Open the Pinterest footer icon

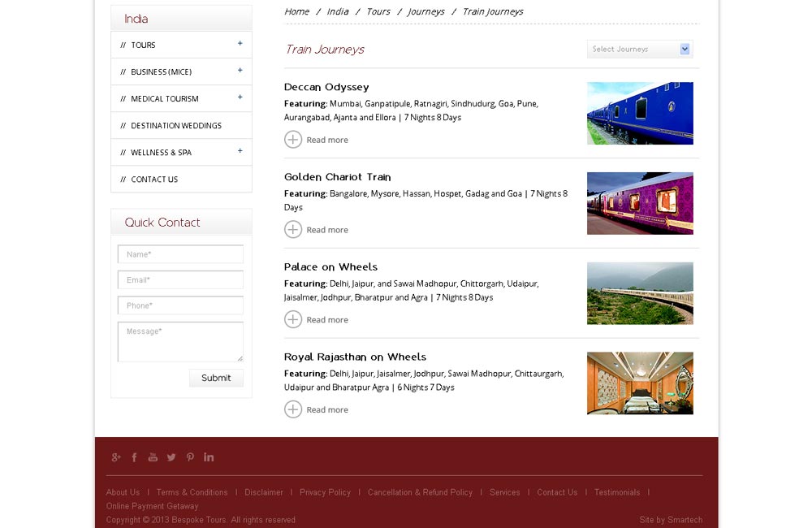[190, 457]
